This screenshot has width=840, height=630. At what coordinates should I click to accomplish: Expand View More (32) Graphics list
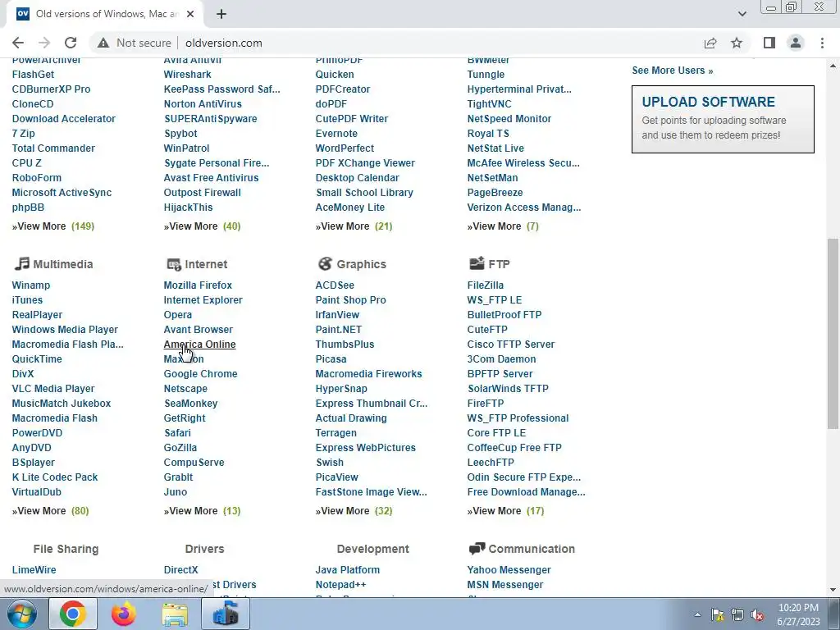pyautogui.click(x=354, y=510)
